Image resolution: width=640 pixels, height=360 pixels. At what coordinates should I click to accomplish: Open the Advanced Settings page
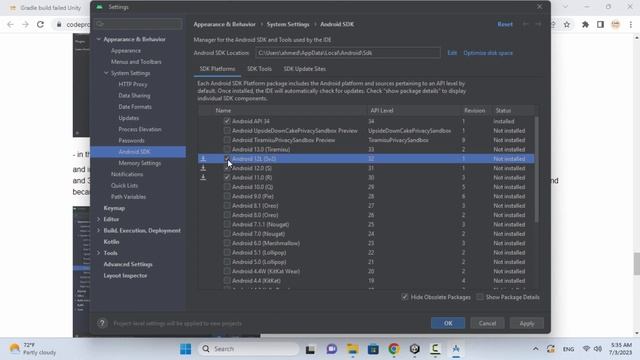point(128,264)
